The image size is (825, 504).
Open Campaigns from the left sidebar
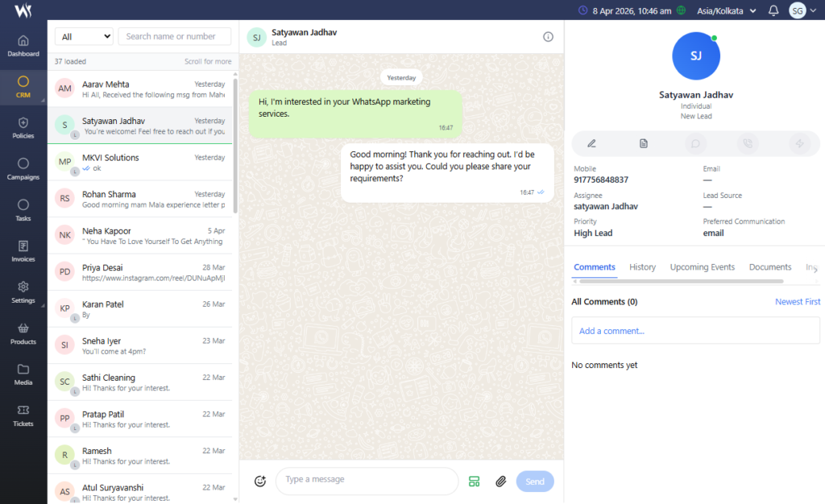[x=23, y=169]
